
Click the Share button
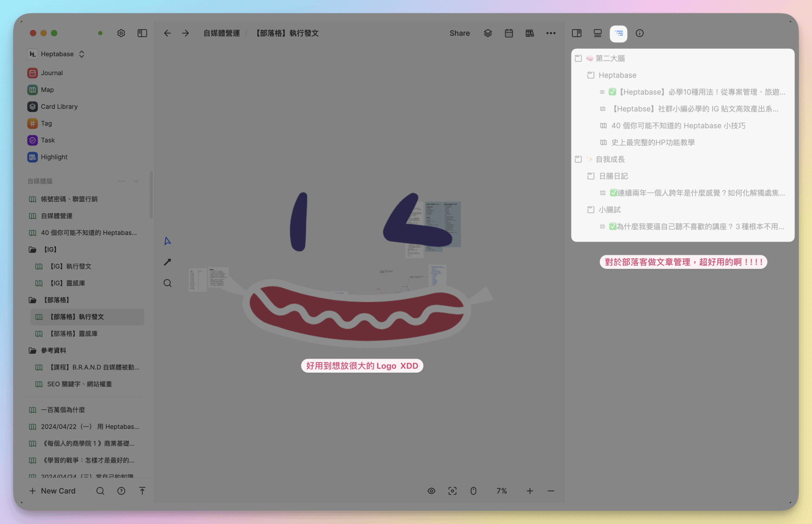[460, 33]
